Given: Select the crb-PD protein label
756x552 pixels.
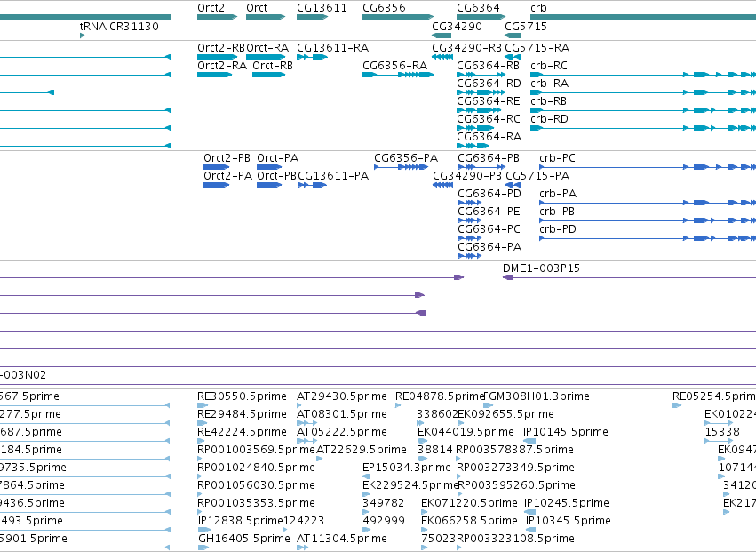Looking at the screenshot, I should click(x=557, y=229).
